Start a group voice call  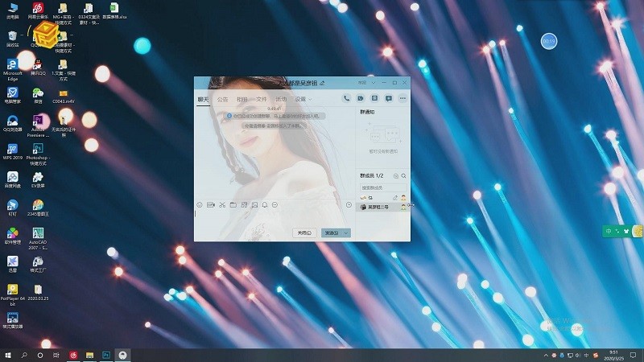pos(346,98)
